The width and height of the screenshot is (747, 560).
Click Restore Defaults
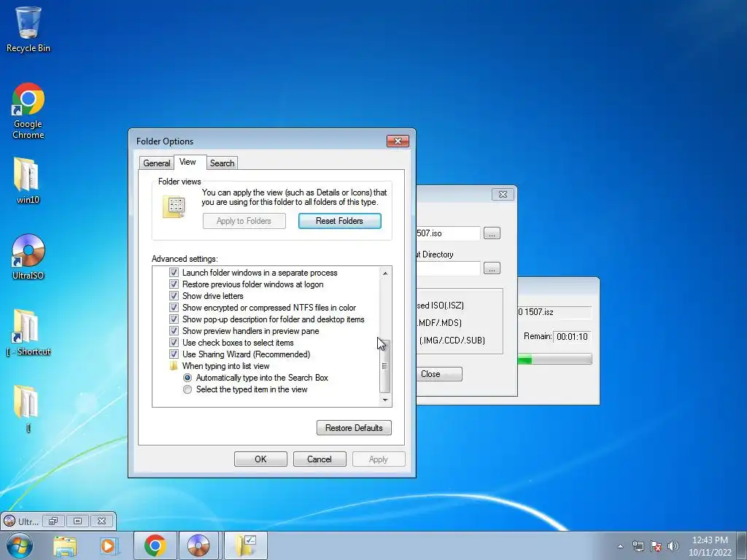354,427
